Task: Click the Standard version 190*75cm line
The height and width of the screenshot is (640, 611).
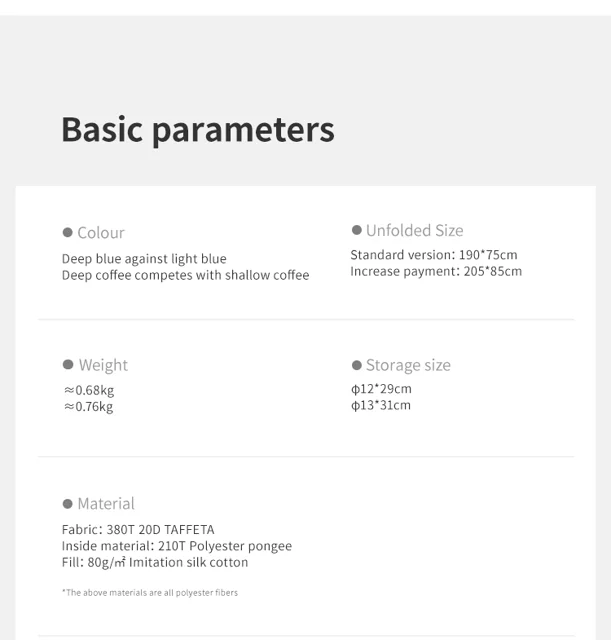Action: [434, 255]
